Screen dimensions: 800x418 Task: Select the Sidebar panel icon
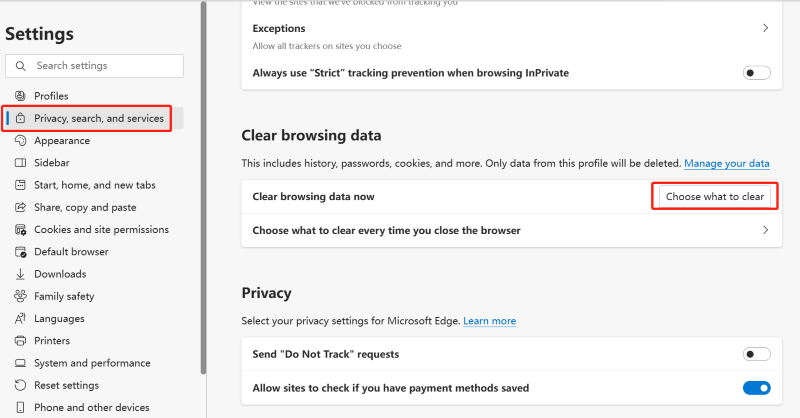20,163
